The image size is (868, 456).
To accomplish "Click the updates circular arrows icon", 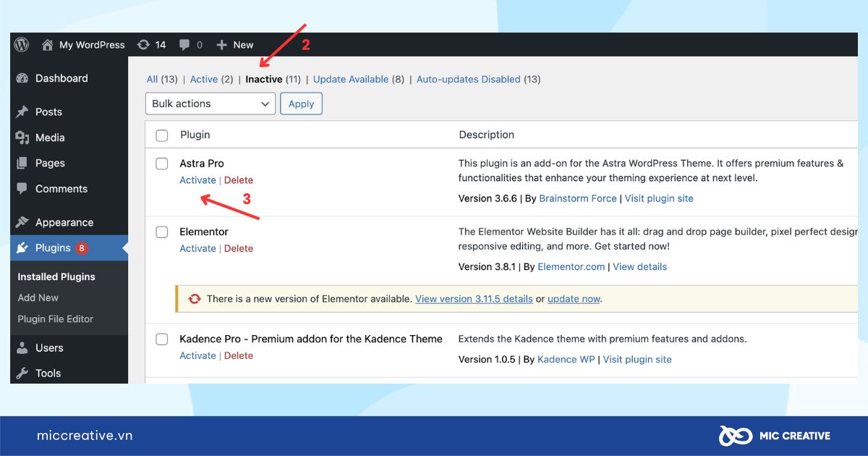I will (x=144, y=45).
